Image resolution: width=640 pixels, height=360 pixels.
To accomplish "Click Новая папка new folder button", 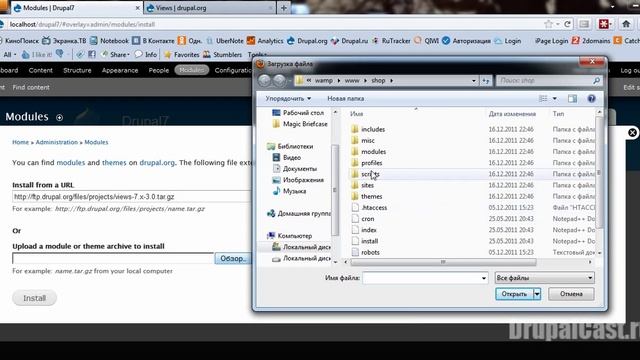I will coord(345,98).
